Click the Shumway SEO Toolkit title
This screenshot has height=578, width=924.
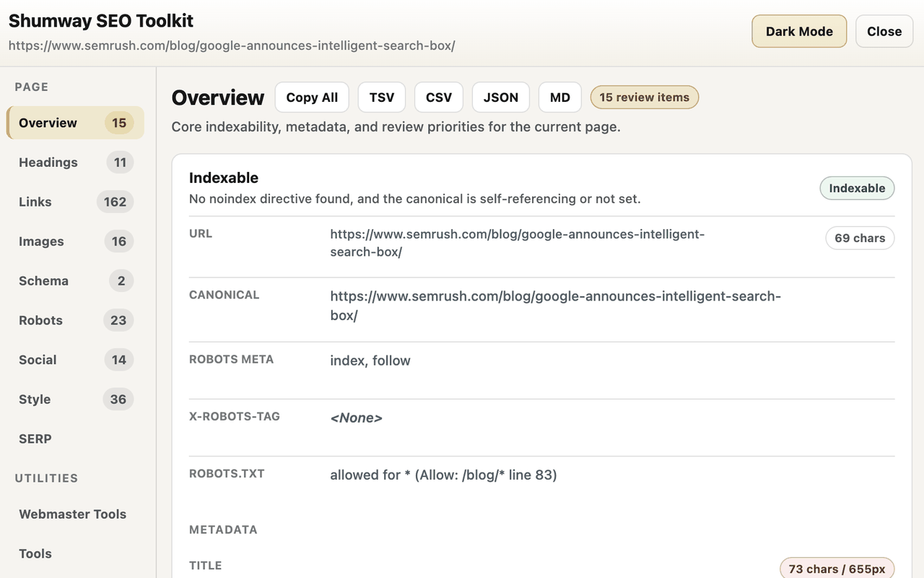click(101, 21)
